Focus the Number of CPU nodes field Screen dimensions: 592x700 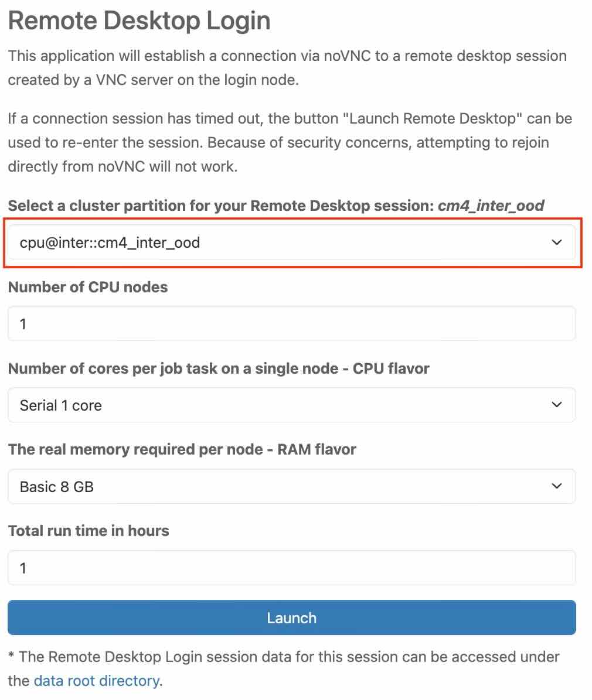tap(291, 323)
